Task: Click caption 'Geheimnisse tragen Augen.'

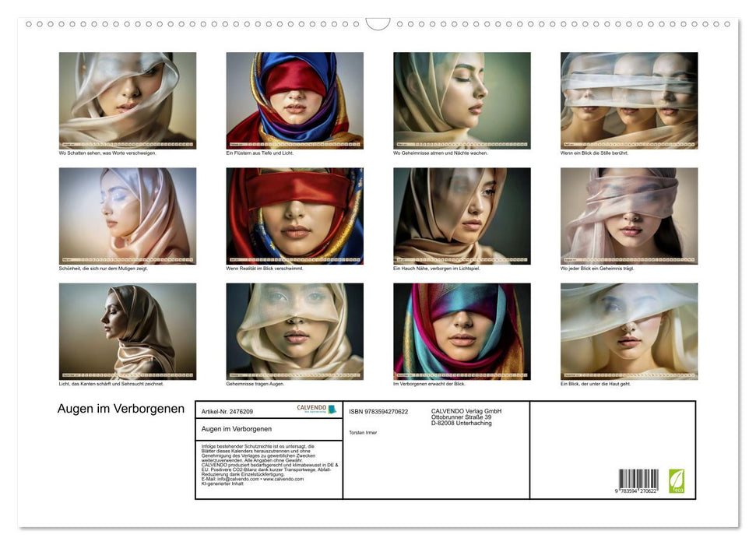Action: (255, 384)
